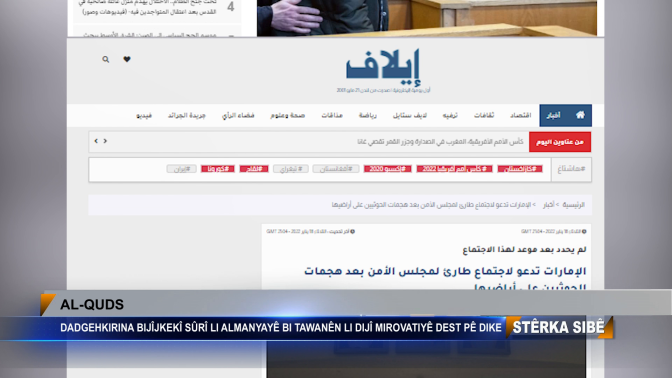672x378 pixels.
Task: Click the من عناوين اليوم button
Action: (x=560, y=142)
